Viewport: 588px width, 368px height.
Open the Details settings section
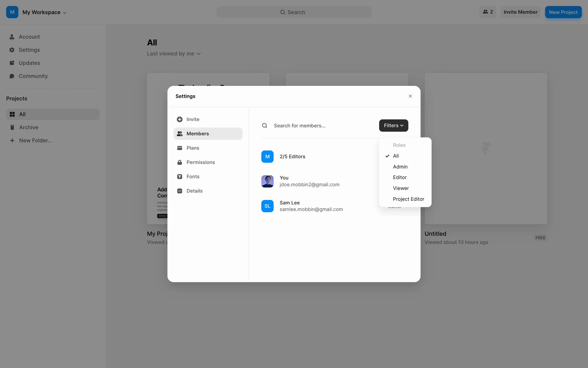(x=194, y=191)
